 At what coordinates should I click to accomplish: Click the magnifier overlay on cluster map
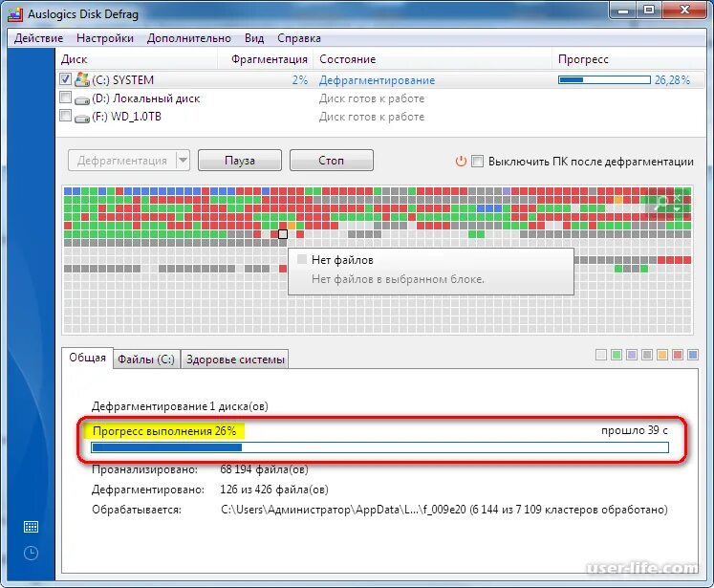[660, 203]
